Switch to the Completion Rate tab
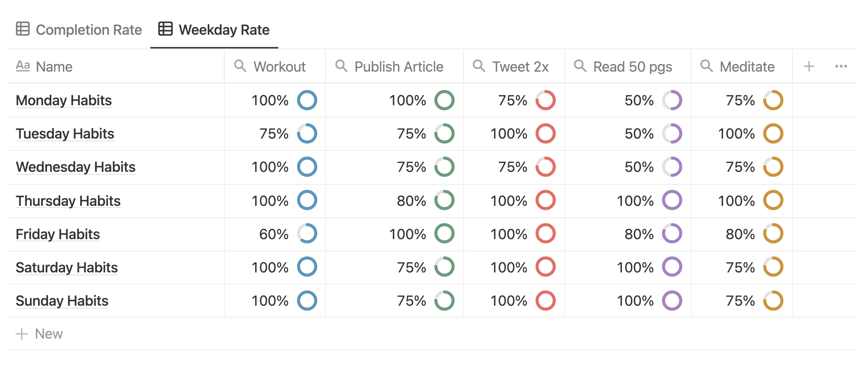 point(79,30)
